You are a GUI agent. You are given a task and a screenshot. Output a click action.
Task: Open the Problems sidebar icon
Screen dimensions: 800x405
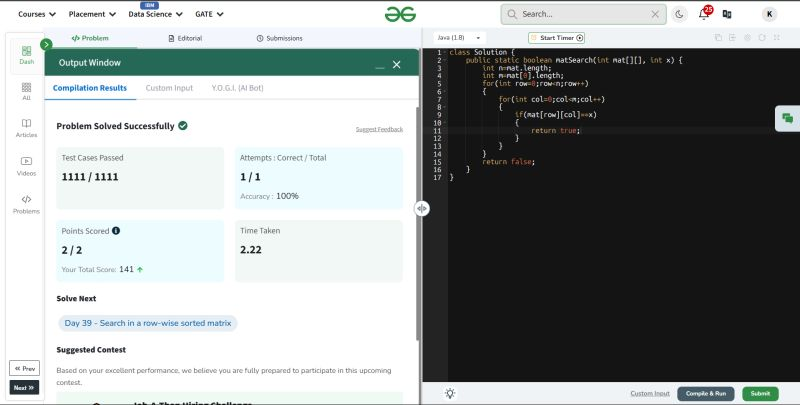(x=27, y=205)
